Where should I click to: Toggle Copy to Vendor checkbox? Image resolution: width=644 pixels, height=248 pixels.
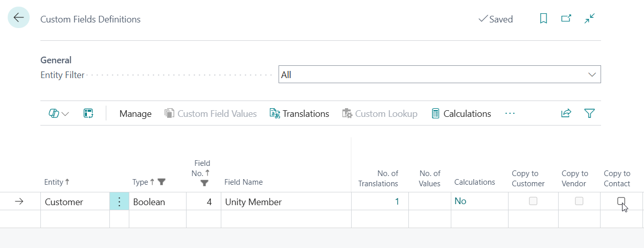(579, 201)
